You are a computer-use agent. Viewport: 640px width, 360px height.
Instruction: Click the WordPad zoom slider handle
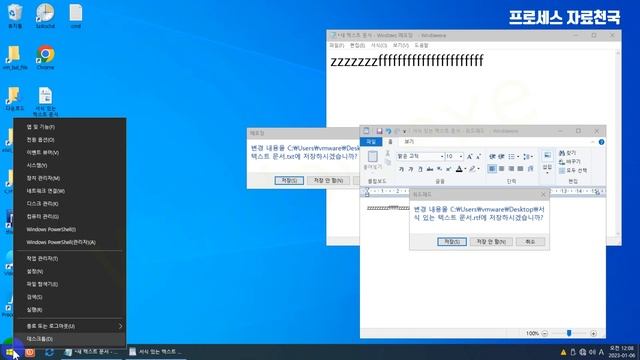[x=569, y=333]
